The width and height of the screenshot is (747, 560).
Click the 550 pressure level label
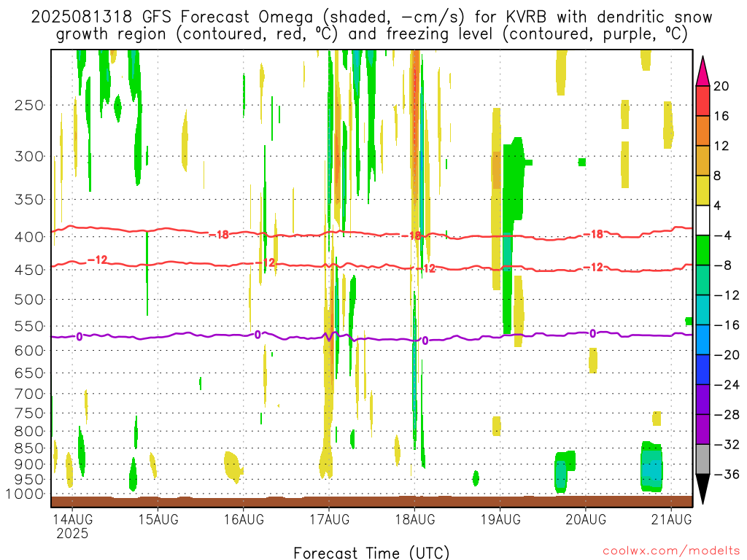tap(29, 326)
